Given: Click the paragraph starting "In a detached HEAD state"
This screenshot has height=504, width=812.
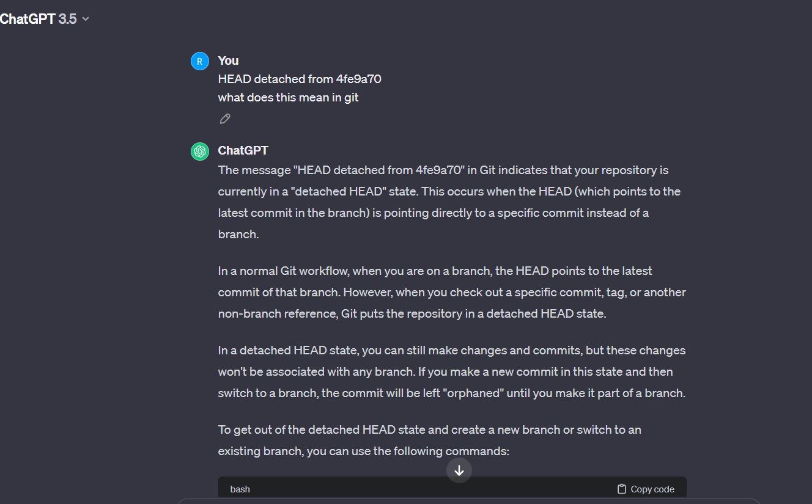Looking at the screenshot, I should (x=452, y=371).
